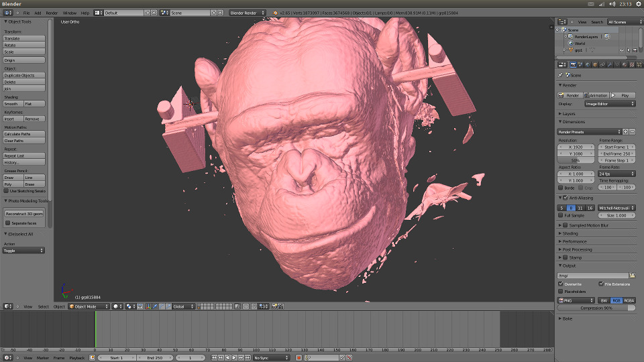644x362 pixels.
Task: Open the Scene properties tab icon
Action: pyautogui.click(x=580, y=65)
